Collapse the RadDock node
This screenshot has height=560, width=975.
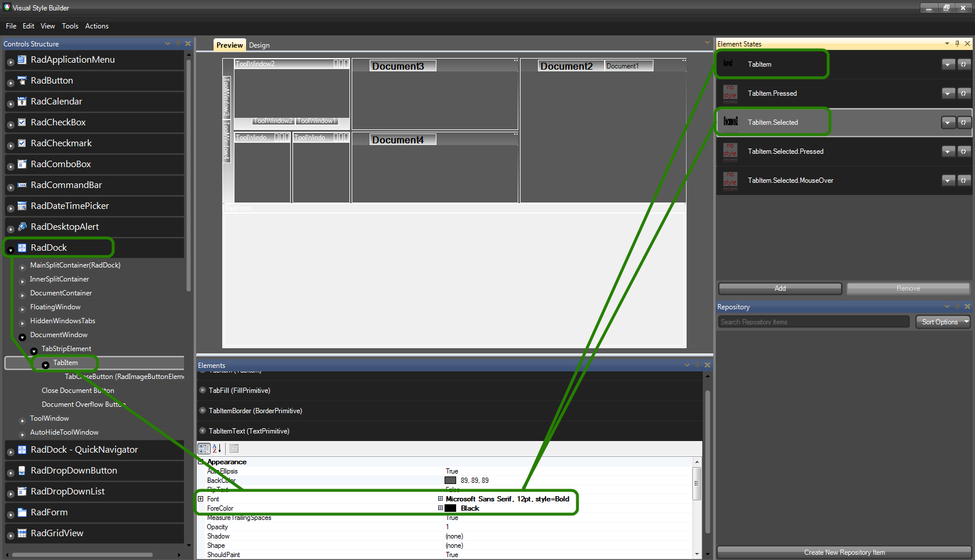[10, 250]
